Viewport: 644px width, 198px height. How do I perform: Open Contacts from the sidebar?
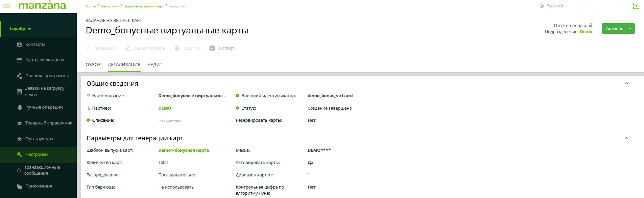tap(35, 45)
